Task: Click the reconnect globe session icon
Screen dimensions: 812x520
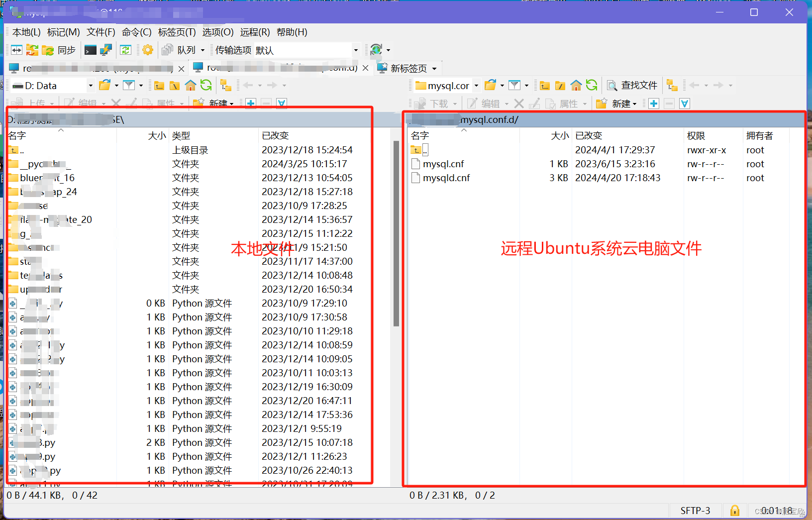Action: pyautogui.click(x=377, y=50)
